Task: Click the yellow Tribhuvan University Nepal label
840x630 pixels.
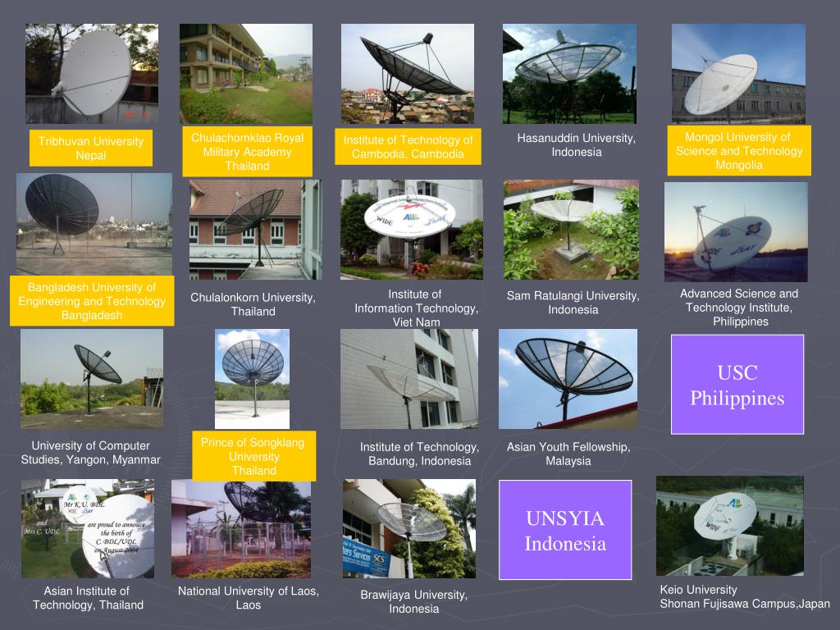Action: tap(90, 148)
